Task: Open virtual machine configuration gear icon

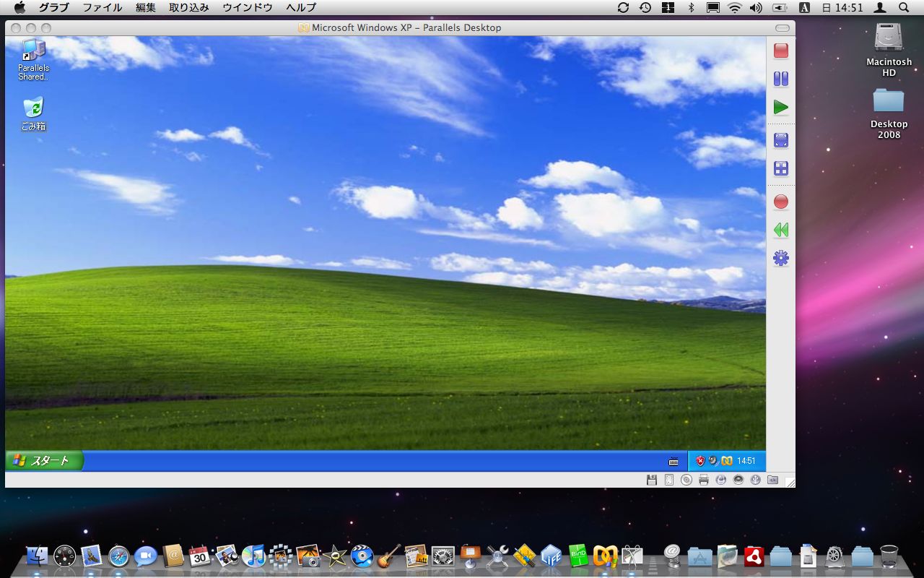Action: pyautogui.click(x=780, y=258)
